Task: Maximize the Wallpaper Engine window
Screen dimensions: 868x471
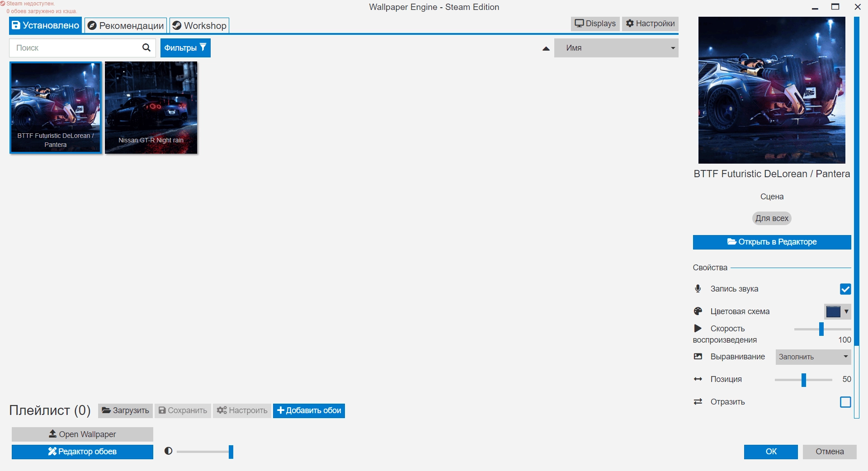Action: click(835, 7)
